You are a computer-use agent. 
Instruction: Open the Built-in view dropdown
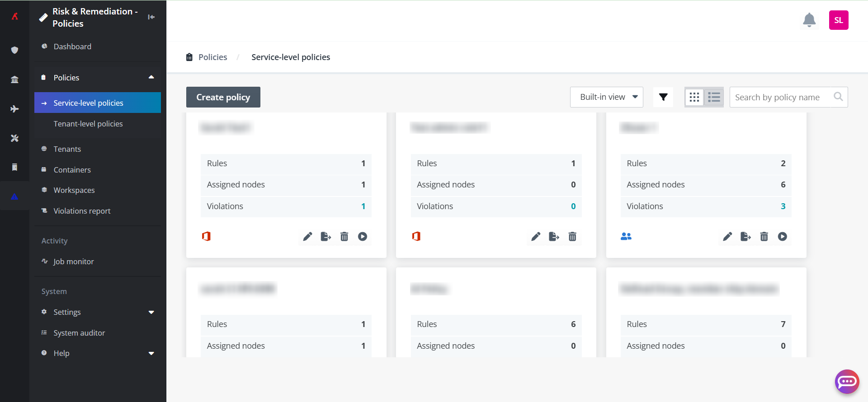[607, 97]
